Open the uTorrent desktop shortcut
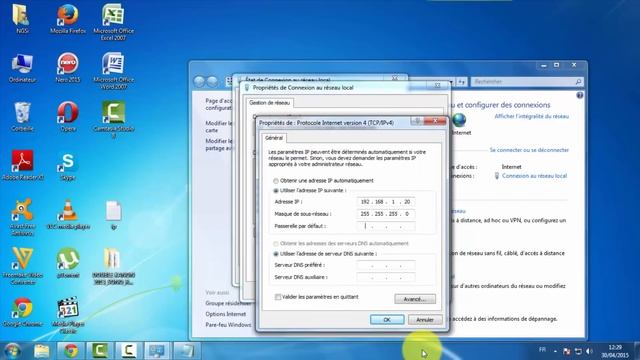This screenshot has height=360, width=640. click(x=68, y=263)
